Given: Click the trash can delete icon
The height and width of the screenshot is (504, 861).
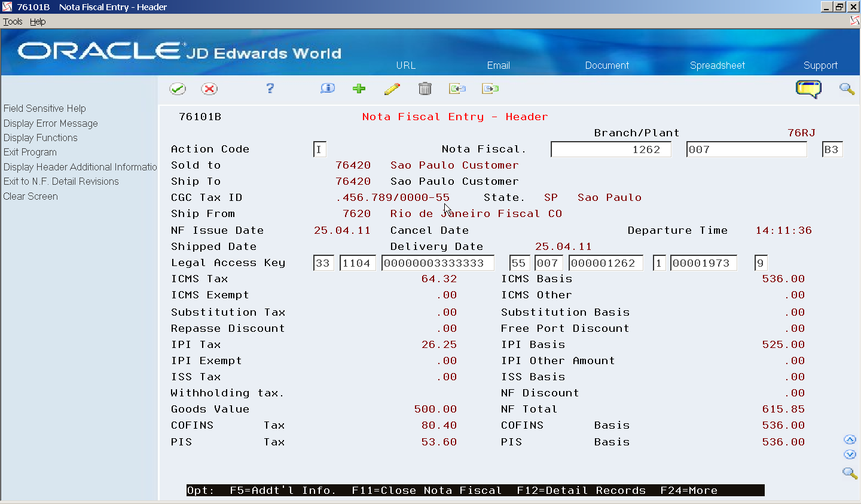Looking at the screenshot, I should click(425, 88).
